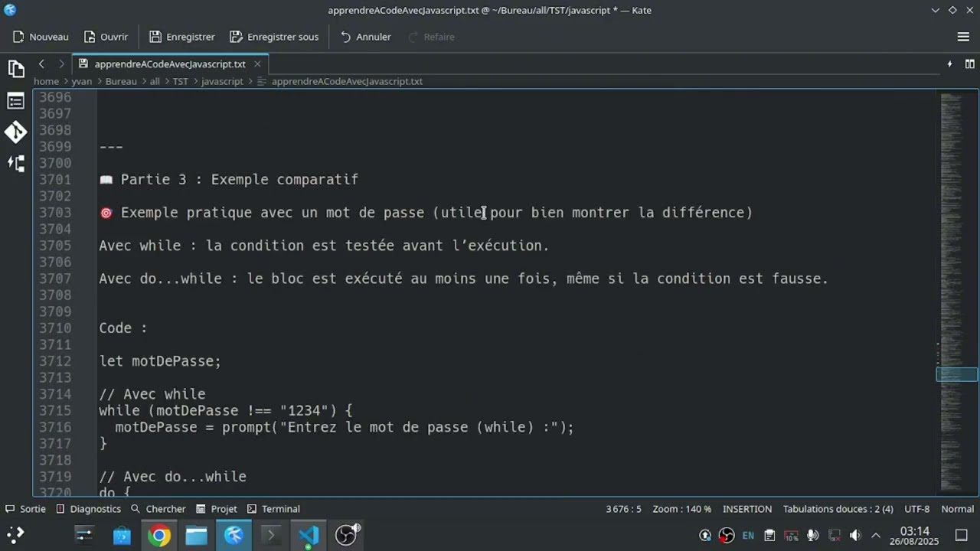Click Enregistrer sous to save as

pyautogui.click(x=274, y=37)
